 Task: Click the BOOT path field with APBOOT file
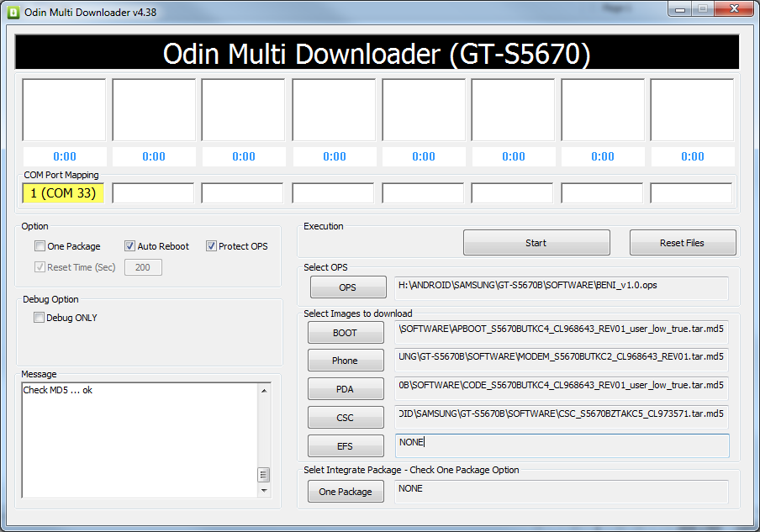point(562,332)
